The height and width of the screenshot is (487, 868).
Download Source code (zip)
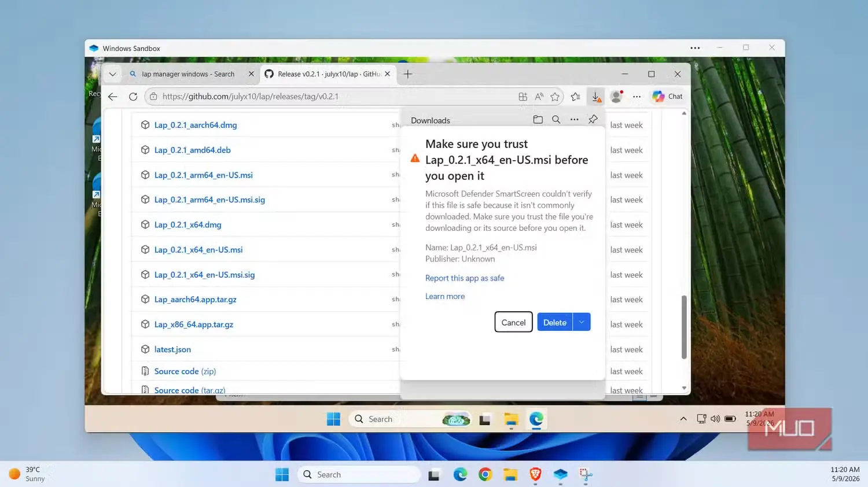tap(185, 371)
